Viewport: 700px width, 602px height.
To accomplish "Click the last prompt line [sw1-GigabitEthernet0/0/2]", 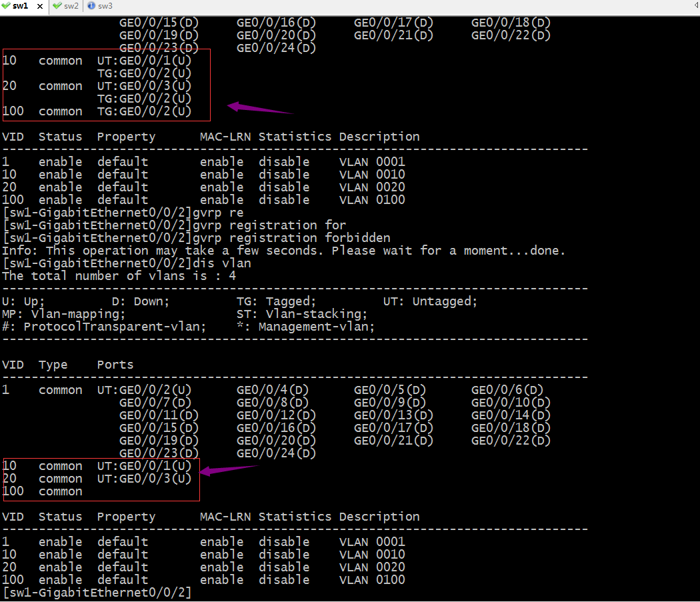I will coord(97,593).
